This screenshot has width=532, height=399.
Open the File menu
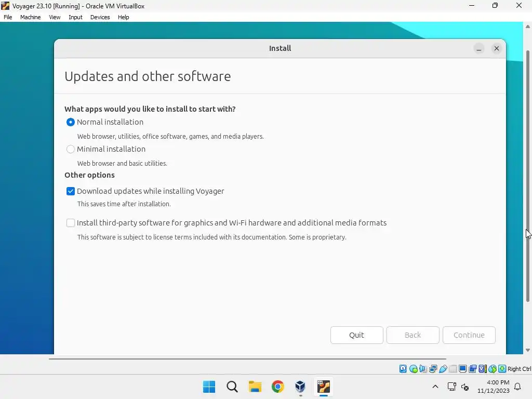pyautogui.click(x=8, y=17)
